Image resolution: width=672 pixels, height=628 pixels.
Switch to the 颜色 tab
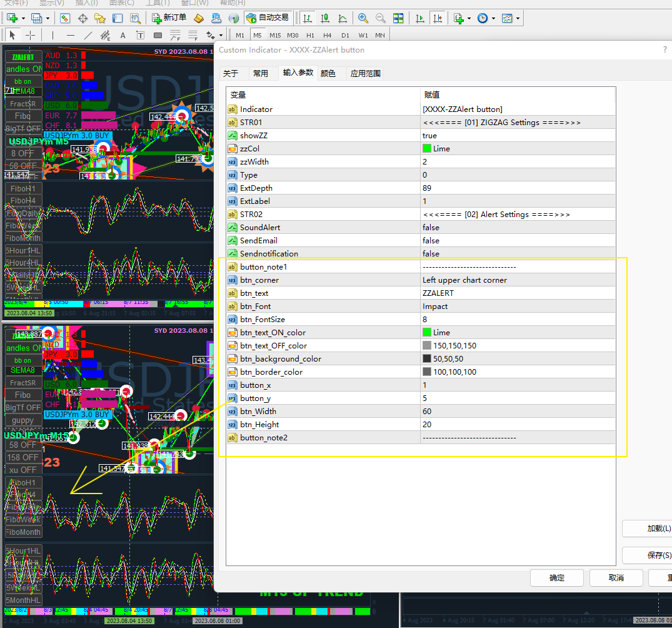tap(328, 73)
